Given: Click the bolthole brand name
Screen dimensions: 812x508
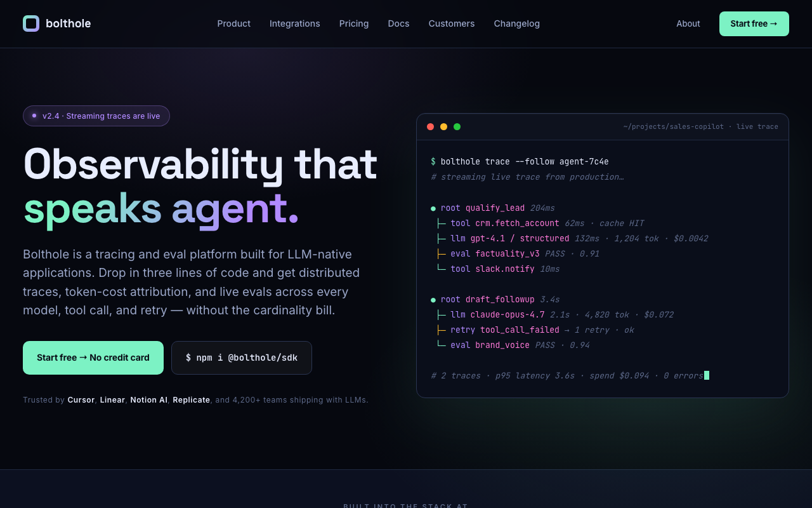Looking at the screenshot, I should pyautogui.click(x=68, y=23).
